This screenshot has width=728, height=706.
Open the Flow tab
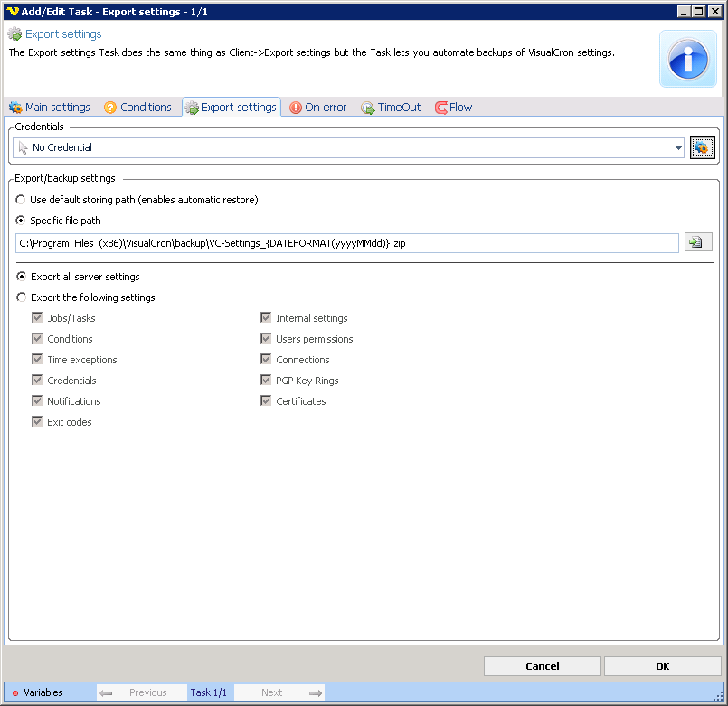[x=453, y=108]
